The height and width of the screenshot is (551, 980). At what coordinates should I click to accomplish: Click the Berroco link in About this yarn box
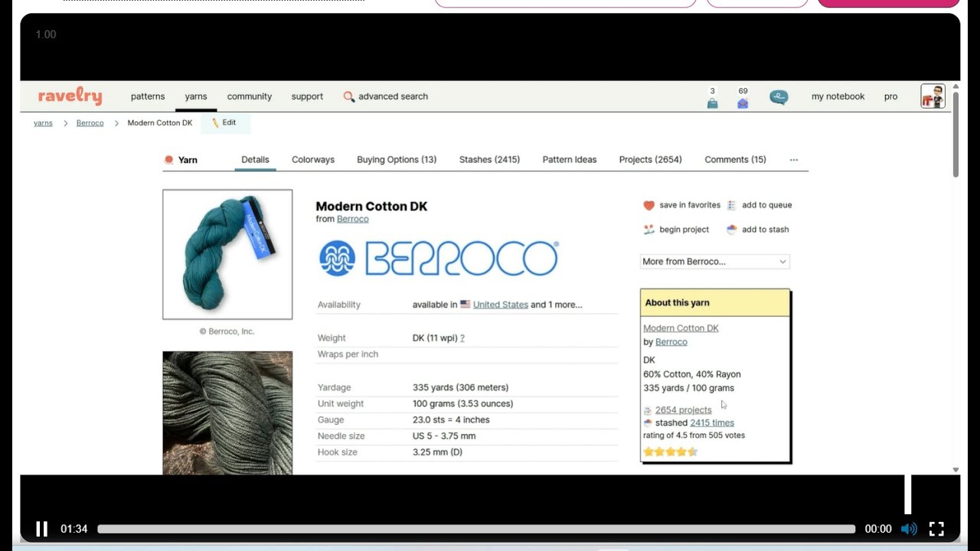(x=671, y=342)
